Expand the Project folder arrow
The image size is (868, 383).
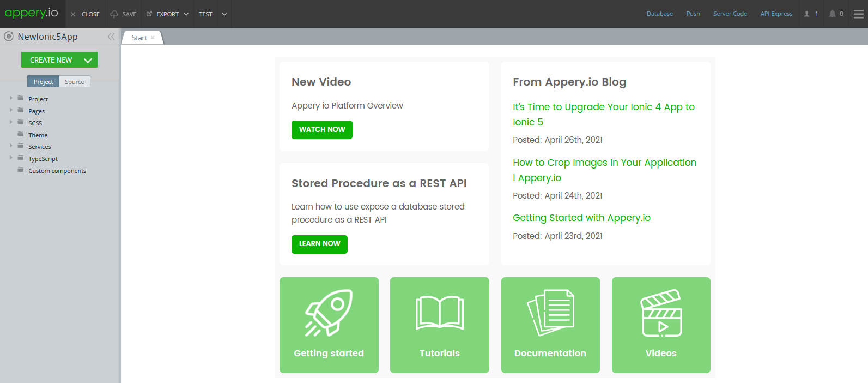[11, 98]
